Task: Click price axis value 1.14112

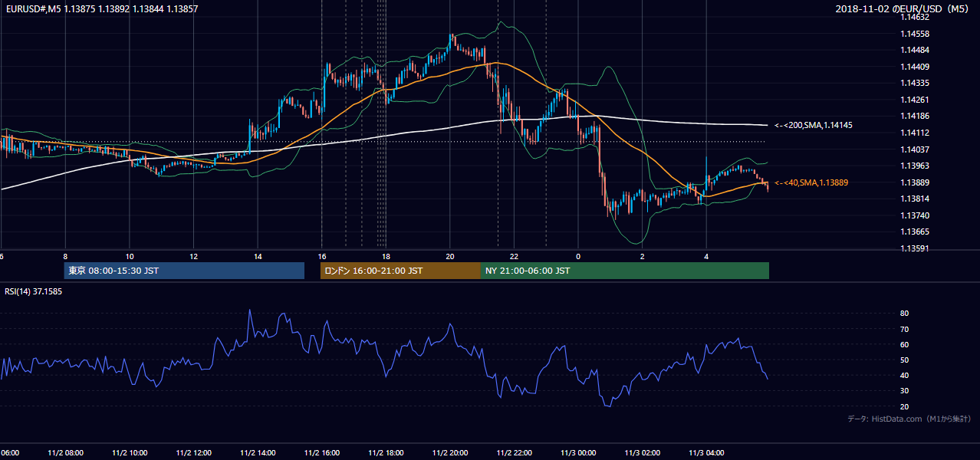Action: (915, 133)
